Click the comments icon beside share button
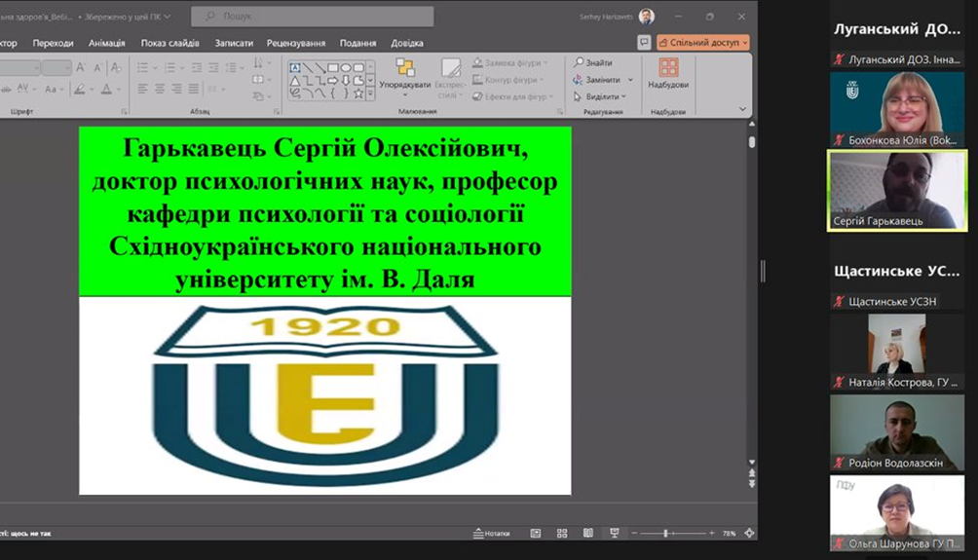 pyautogui.click(x=644, y=43)
